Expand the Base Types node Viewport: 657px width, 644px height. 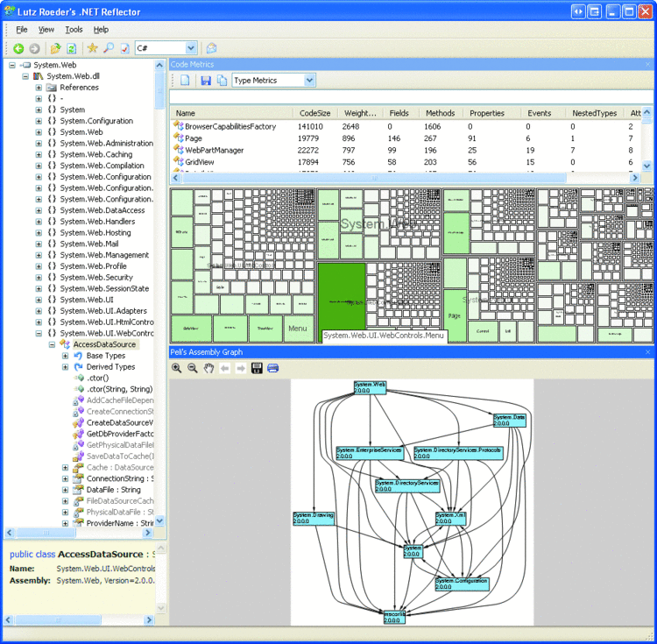pyautogui.click(x=66, y=356)
